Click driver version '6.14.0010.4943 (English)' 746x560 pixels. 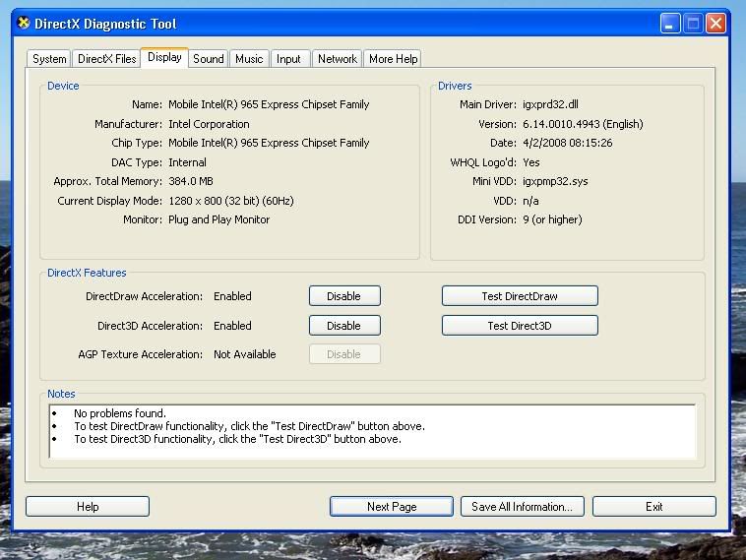583,124
